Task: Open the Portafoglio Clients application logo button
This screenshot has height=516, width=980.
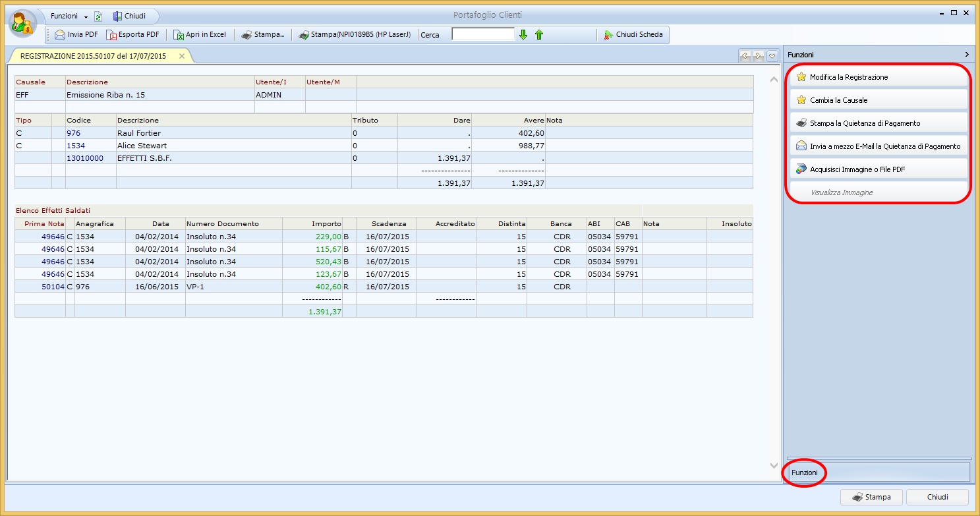Action: tap(23, 24)
